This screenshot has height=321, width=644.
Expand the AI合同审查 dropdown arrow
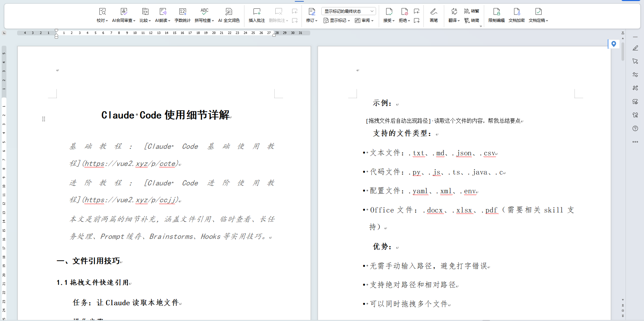[134, 21]
